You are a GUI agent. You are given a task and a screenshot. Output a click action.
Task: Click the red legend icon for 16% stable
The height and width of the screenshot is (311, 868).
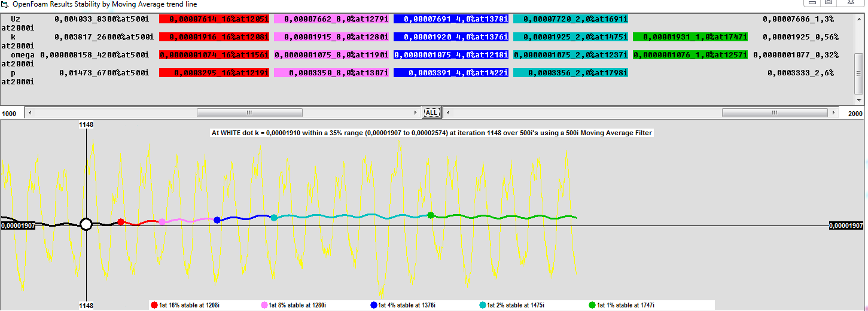tap(154, 305)
